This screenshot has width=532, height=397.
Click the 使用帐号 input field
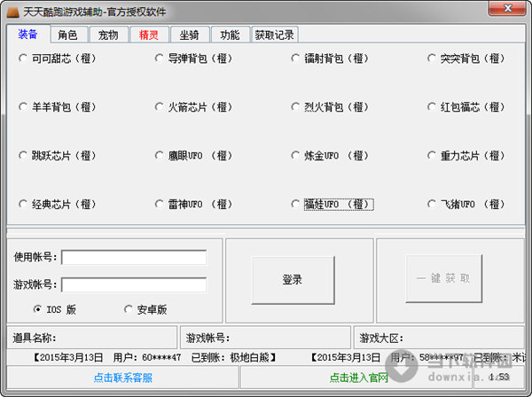click(134, 257)
